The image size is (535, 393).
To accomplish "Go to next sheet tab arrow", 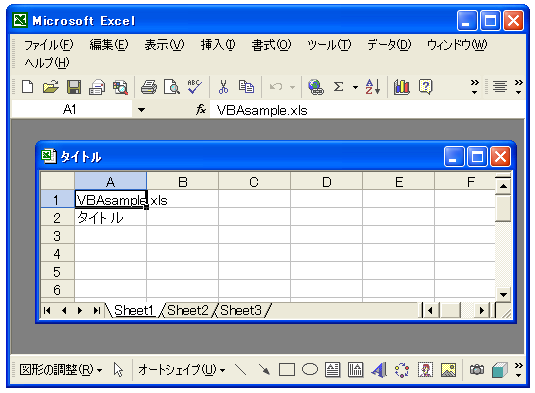I will coord(80,310).
